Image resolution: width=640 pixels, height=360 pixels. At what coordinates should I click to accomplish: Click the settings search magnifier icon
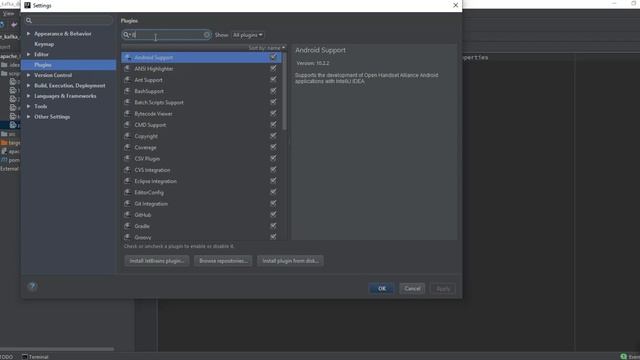click(x=29, y=20)
